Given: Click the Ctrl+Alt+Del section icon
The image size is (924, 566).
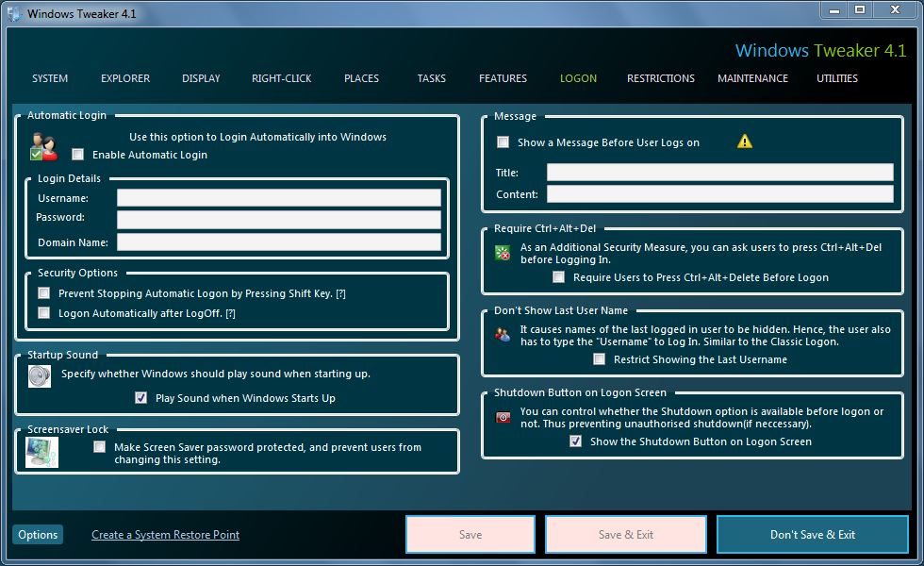Looking at the screenshot, I should point(503,254).
